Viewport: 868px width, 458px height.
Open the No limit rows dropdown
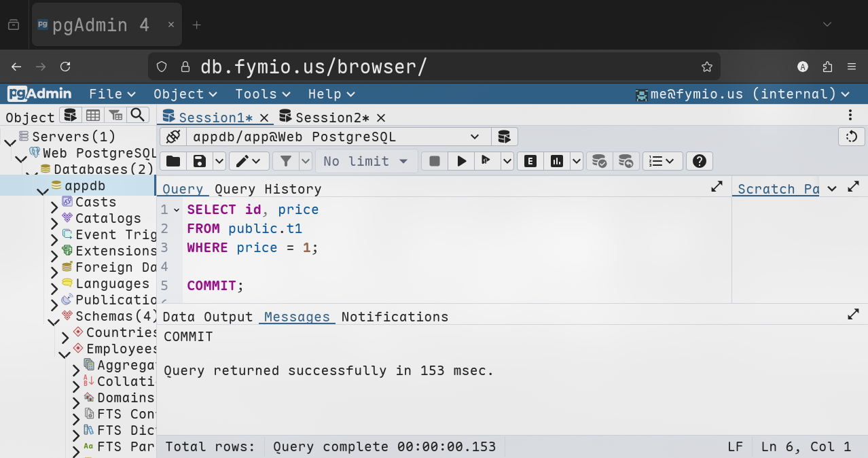click(x=365, y=161)
